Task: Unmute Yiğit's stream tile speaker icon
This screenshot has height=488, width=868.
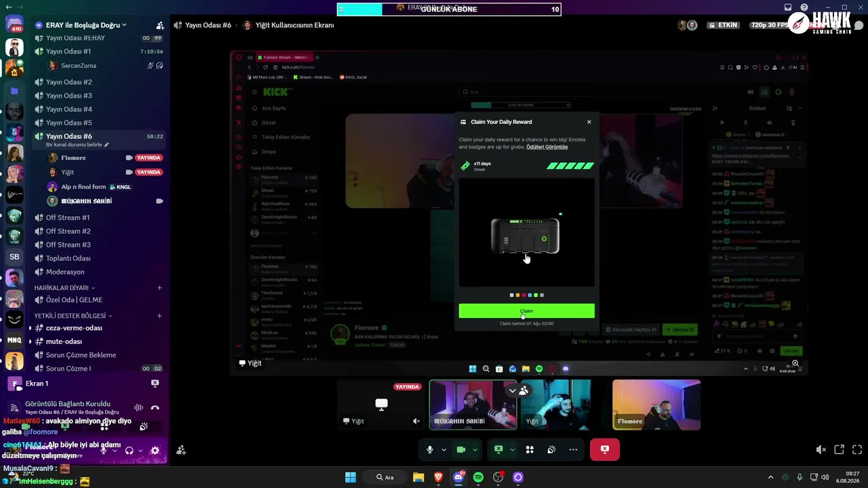Action: coord(416,421)
